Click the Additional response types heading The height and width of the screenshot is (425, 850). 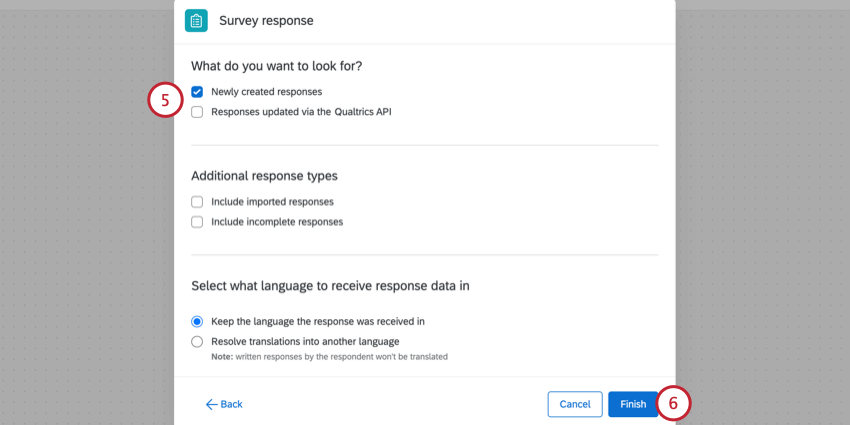click(264, 176)
